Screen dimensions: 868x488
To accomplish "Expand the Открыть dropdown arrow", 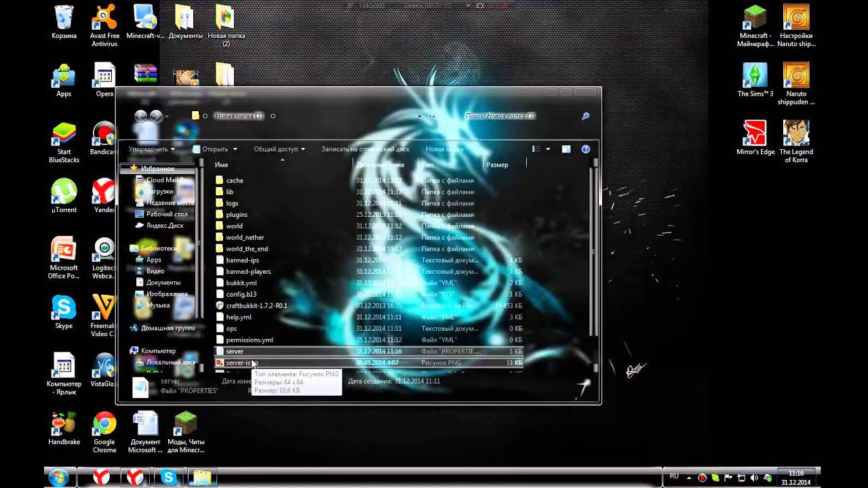I will pos(235,149).
